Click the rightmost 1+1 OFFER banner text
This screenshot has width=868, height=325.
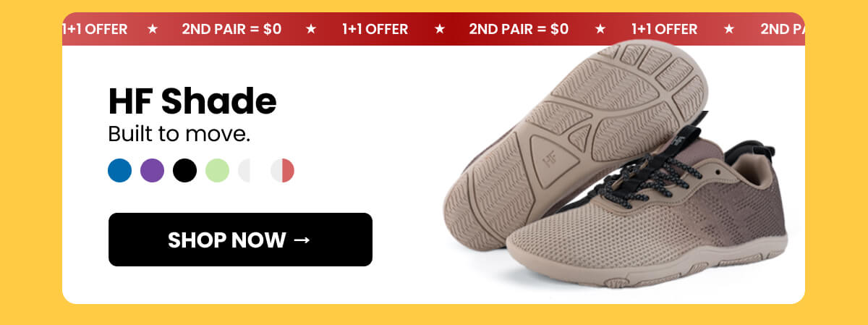[x=664, y=30]
